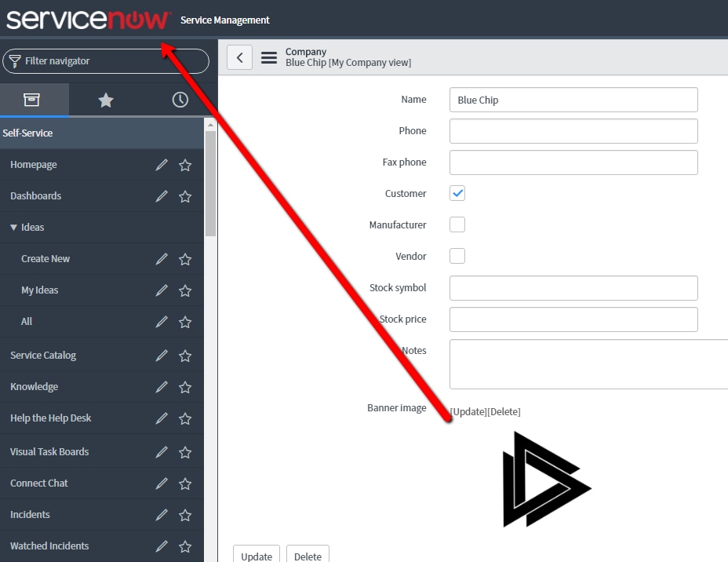Screen dimensions: 728x562
Task: Check the Vendor checkbox
Action: tap(457, 256)
